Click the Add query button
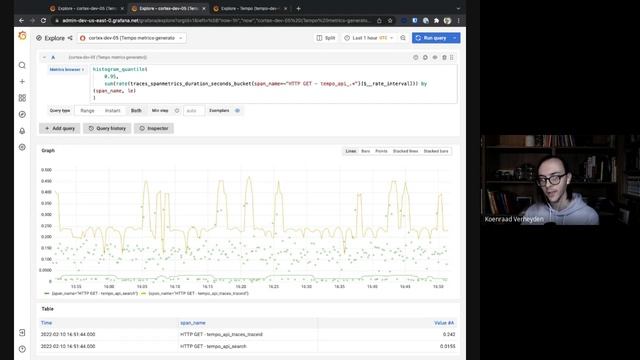Screen dimensions: 640x360 pyautogui.click(x=60, y=129)
